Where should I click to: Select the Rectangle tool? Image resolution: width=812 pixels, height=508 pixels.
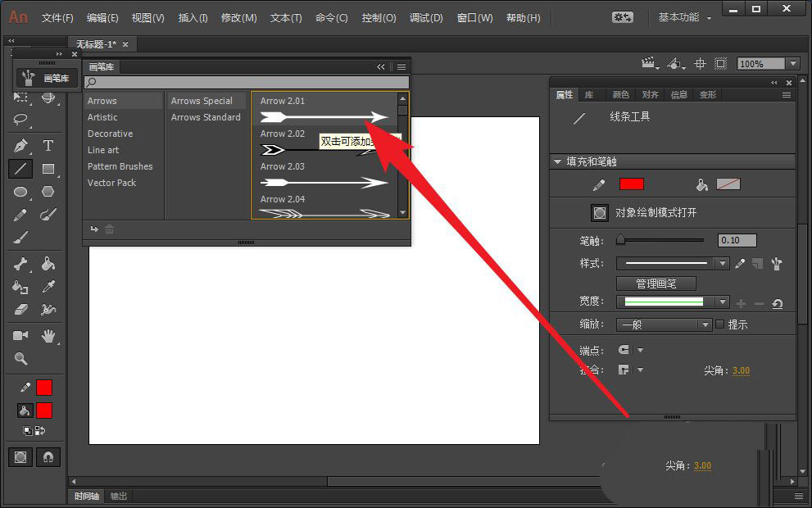[x=48, y=169]
